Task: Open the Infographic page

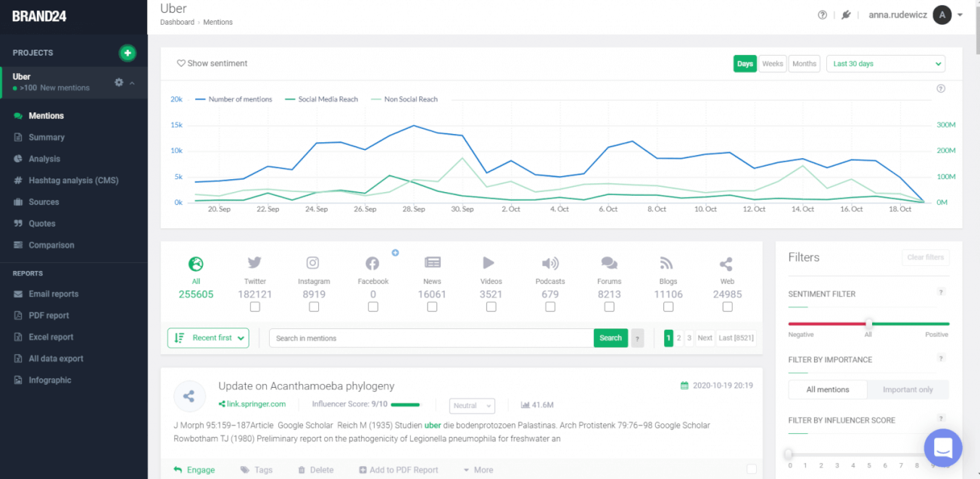Action: (50, 380)
